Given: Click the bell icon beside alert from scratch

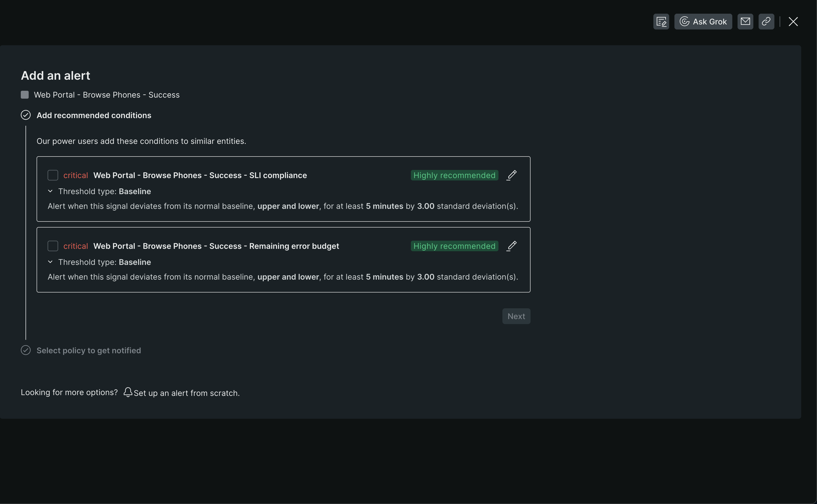Looking at the screenshot, I should pos(128,392).
